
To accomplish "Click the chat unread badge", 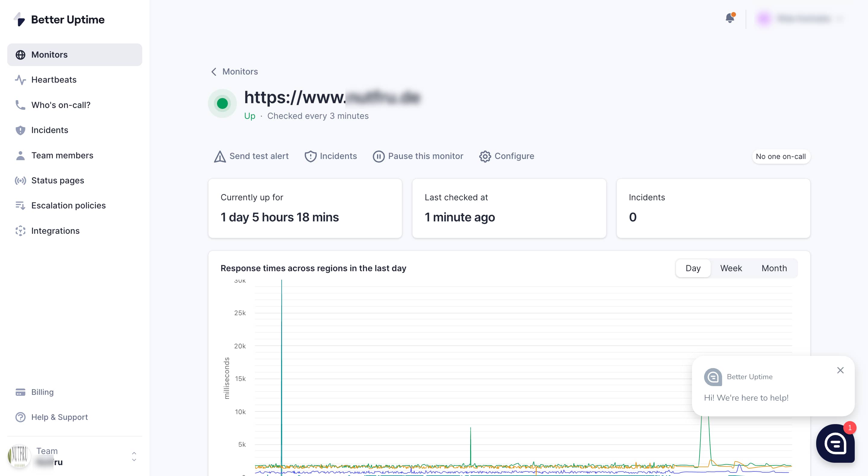I will [x=850, y=428].
